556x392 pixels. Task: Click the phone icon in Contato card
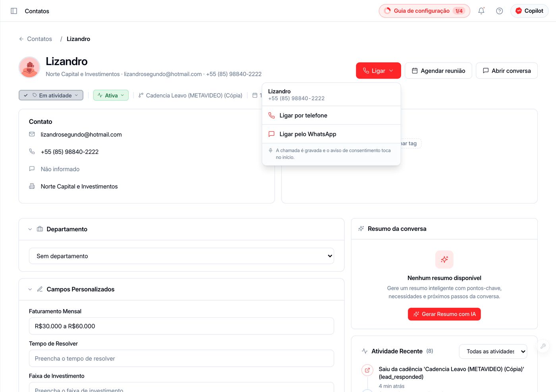tap(32, 152)
